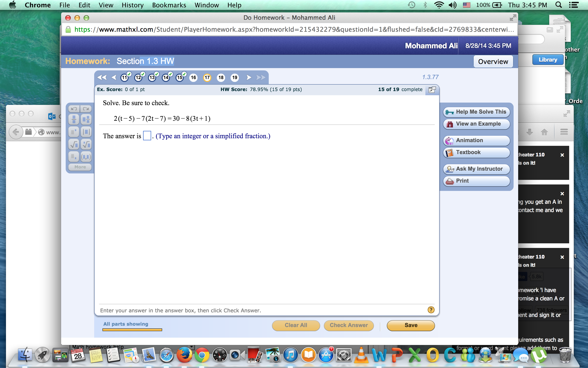Open the Window menu
Screen dimensions: 588x368
[206, 5]
